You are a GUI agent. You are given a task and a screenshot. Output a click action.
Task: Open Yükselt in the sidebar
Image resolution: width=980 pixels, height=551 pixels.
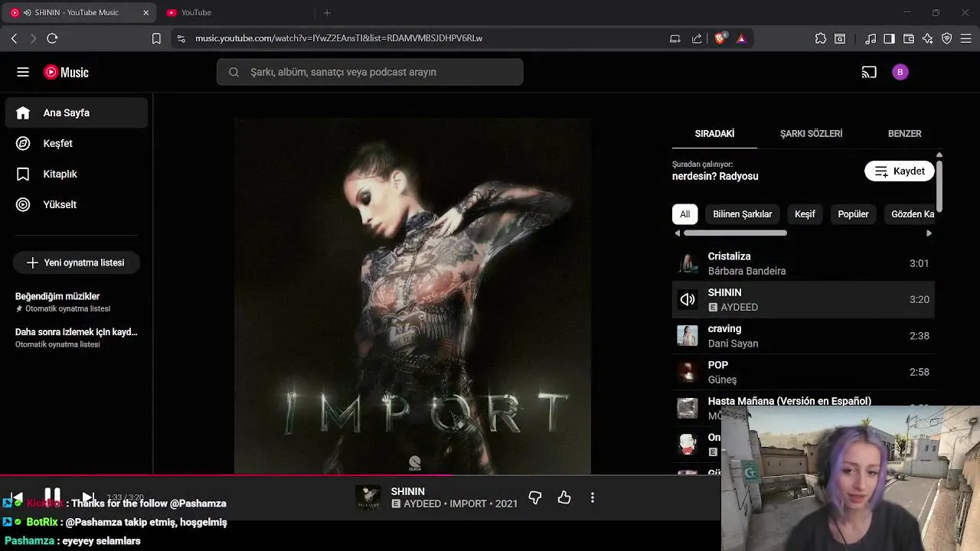pos(77,204)
